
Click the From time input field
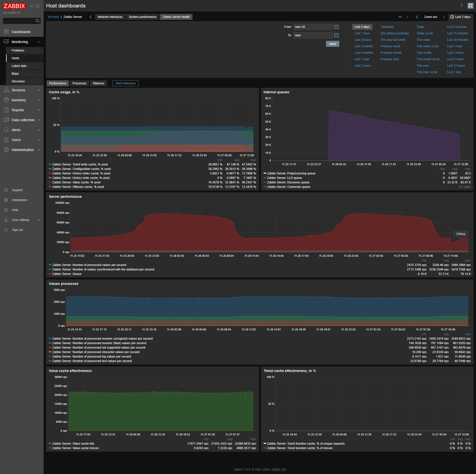click(313, 27)
